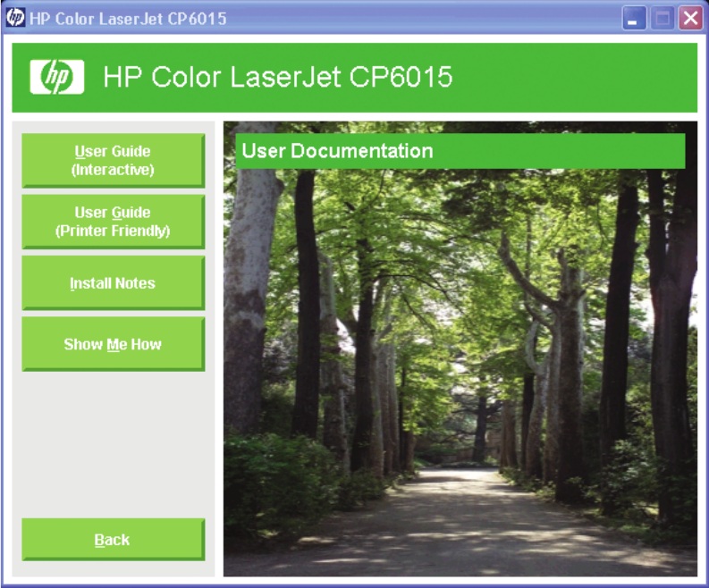Click the HP icon in the title bar

click(x=15, y=18)
